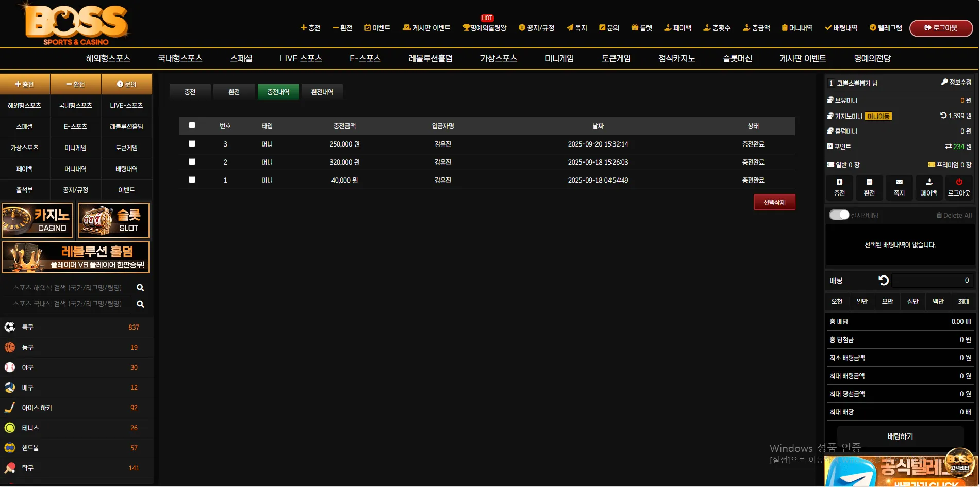Click the 카지노머니 refresh icon

tap(943, 116)
